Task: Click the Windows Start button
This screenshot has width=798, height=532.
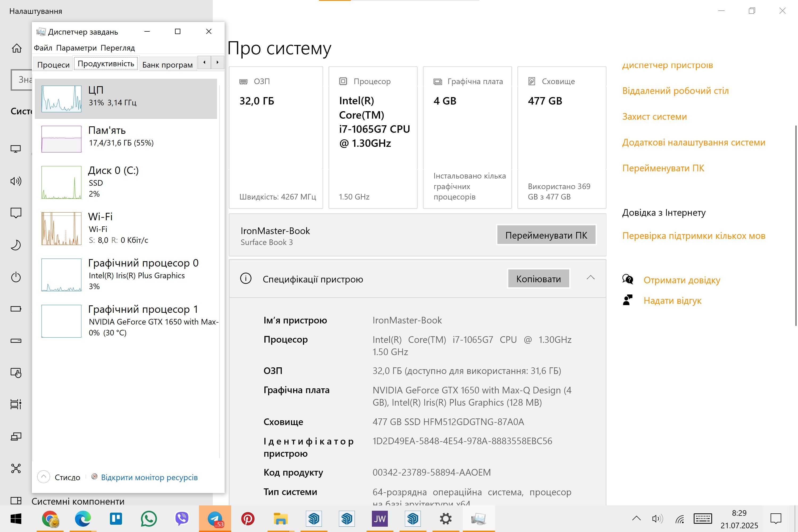Action: 16,519
